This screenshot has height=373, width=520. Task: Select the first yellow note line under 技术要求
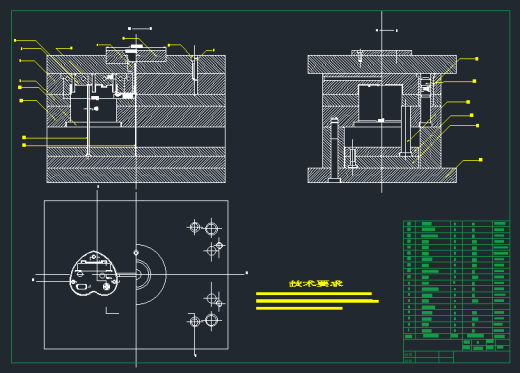[314, 294]
